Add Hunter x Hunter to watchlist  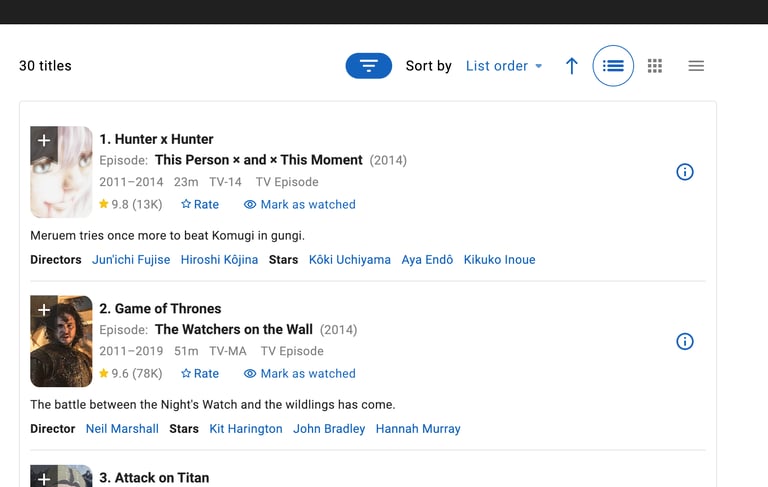(x=43, y=140)
